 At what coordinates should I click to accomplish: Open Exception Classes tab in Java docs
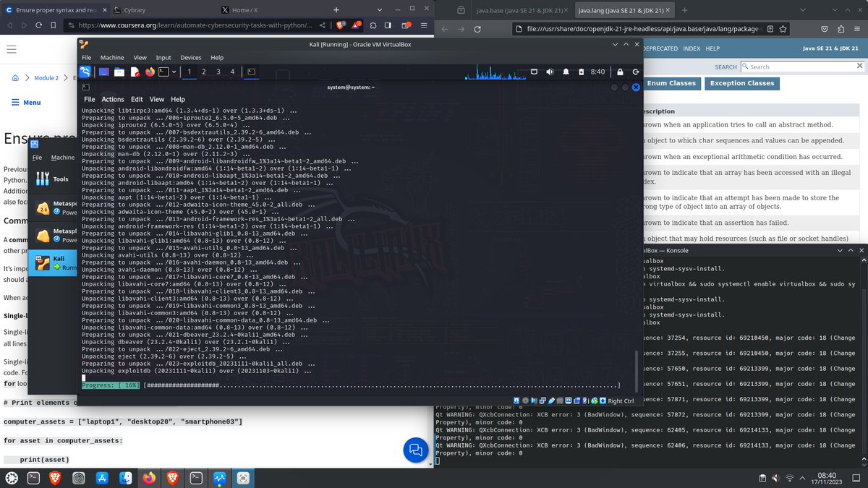pyautogui.click(x=741, y=83)
